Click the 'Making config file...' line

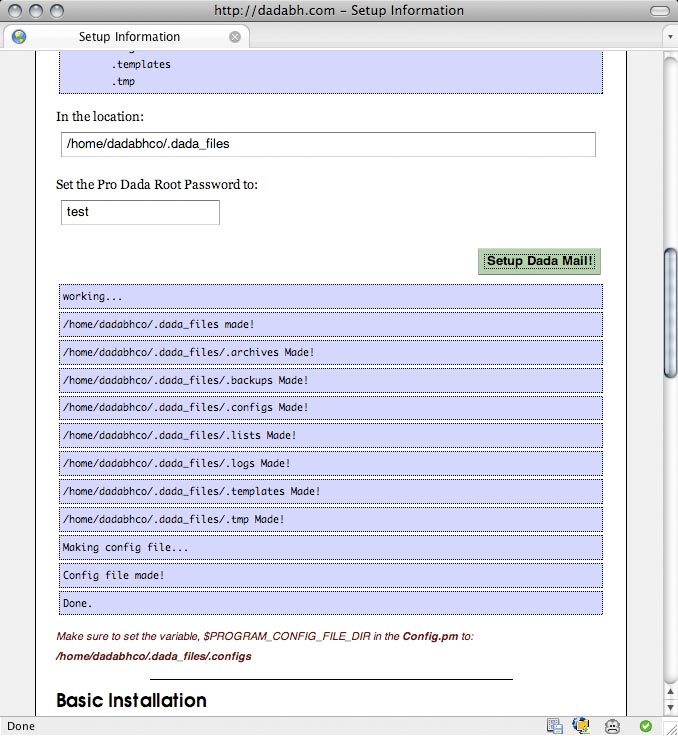(x=331, y=547)
